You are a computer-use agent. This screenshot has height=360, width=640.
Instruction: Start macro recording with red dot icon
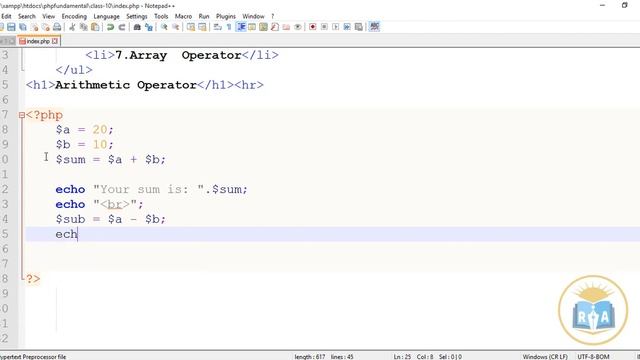click(313, 27)
